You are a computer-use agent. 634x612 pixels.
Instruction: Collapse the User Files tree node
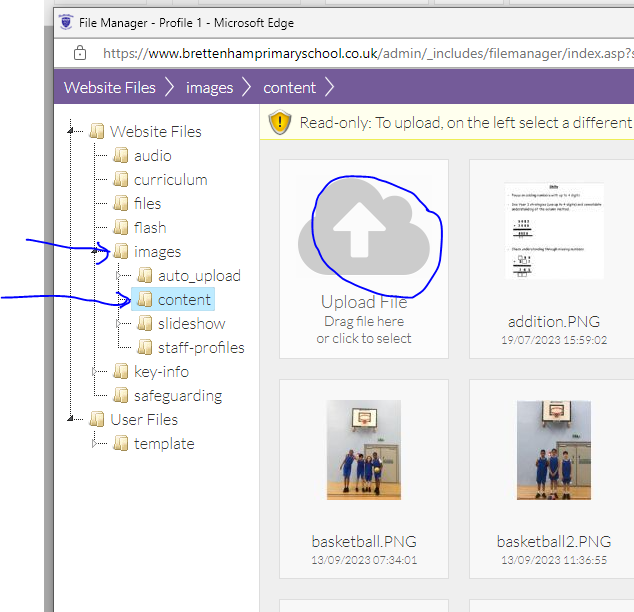(70, 419)
